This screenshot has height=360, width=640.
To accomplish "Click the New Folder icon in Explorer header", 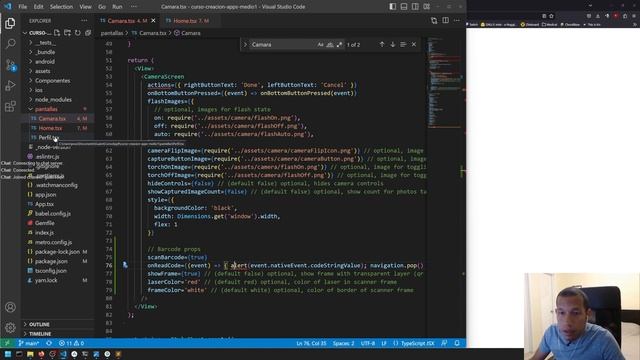I will (x=67, y=33).
